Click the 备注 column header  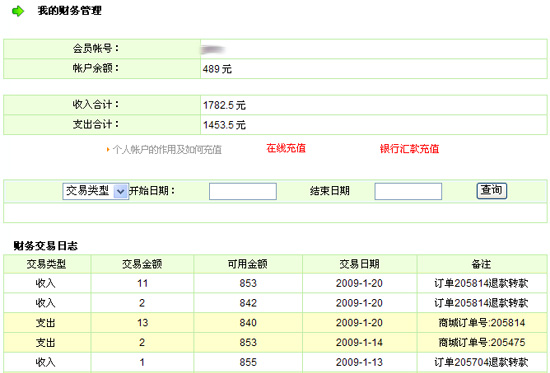tap(481, 264)
